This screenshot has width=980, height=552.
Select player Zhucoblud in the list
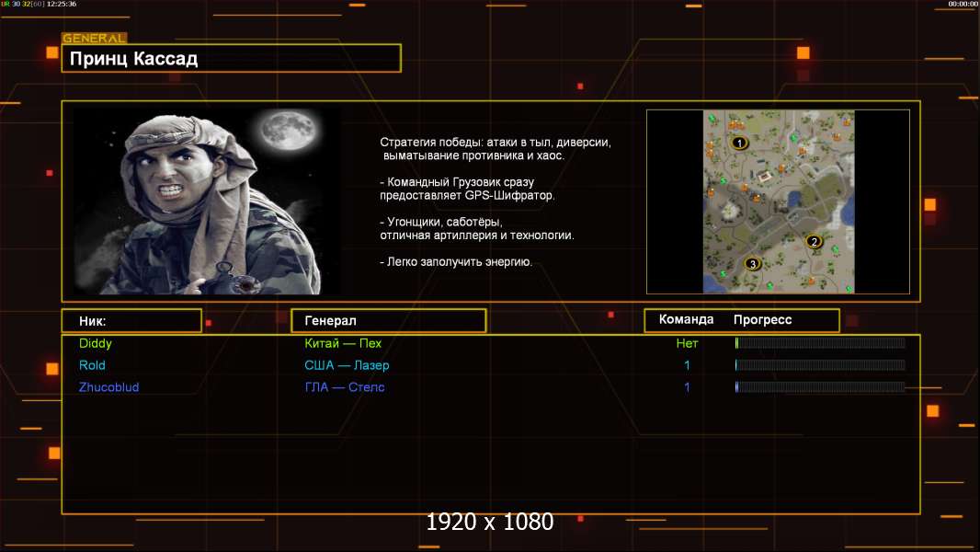point(109,387)
